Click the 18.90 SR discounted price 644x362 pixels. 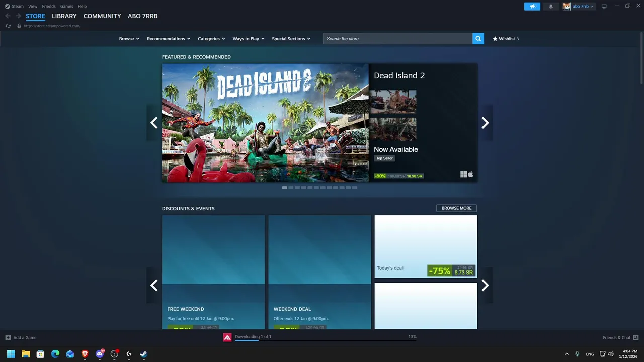tap(415, 176)
